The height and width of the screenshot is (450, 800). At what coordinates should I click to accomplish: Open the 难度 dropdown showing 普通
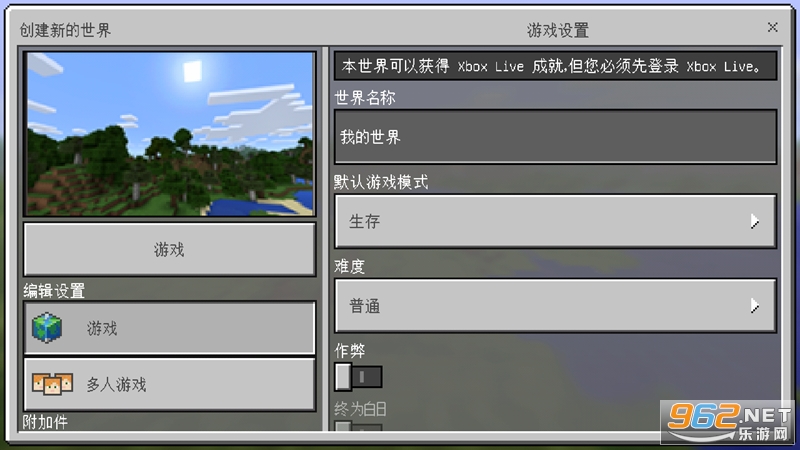(x=556, y=306)
